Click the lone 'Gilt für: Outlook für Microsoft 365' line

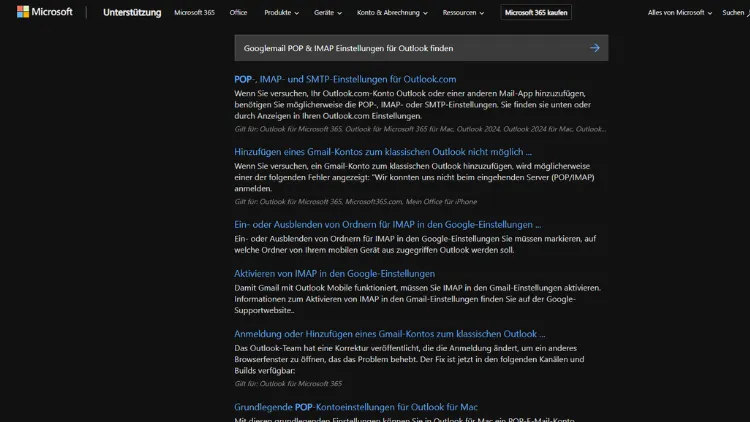coord(288,384)
